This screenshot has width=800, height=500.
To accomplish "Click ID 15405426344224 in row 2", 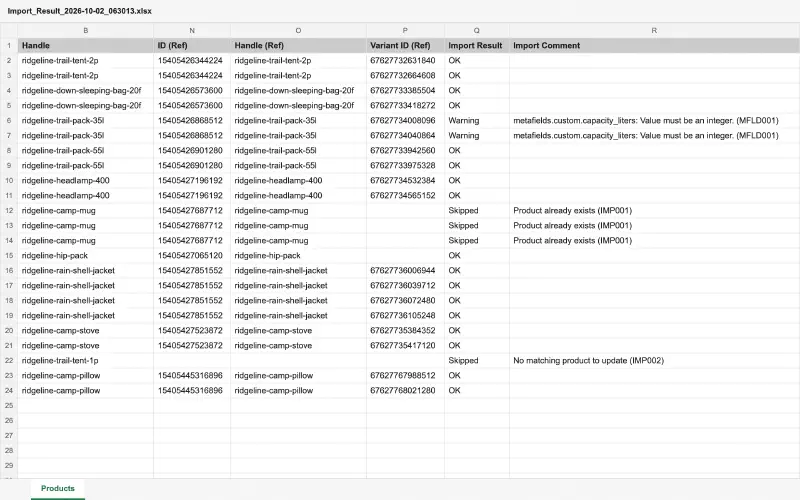I will point(190,60).
